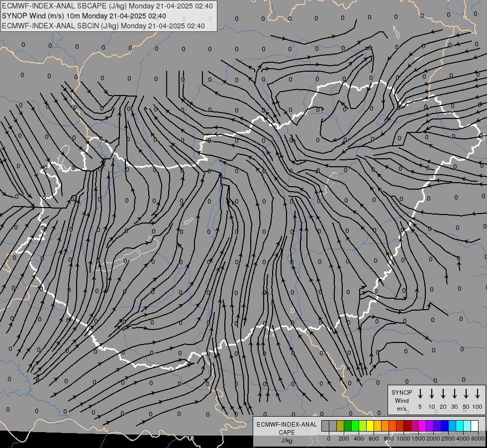Click the 30 m/s wind arrow in legend
The image size is (487, 448).
(x=454, y=394)
